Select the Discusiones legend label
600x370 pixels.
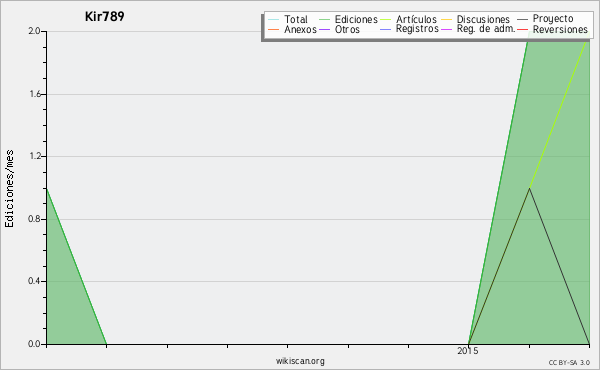(483, 19)
